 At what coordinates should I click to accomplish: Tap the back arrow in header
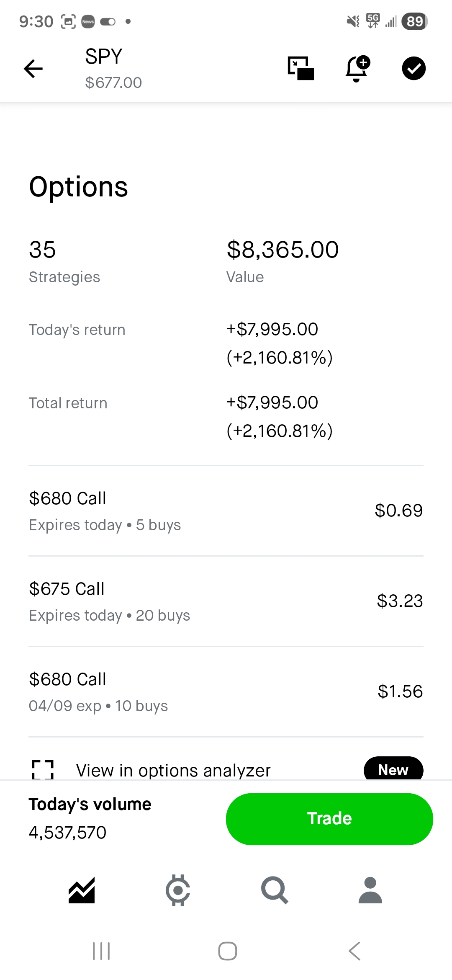pyautogui.click(x=33, y=69)
